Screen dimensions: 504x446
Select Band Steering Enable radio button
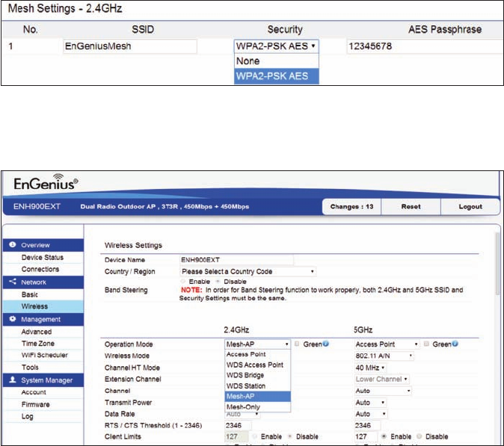183,282
